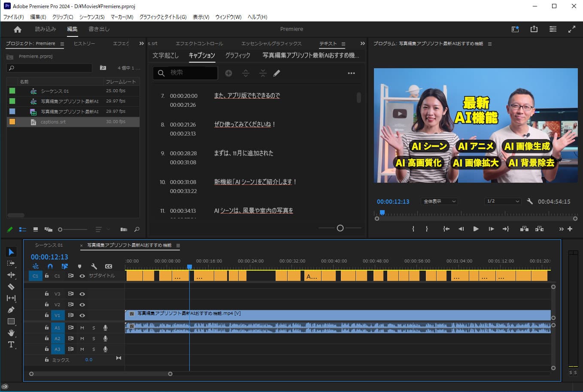Click Mark In in Program monitor
The width and height of the screenshot is (583, 392).
[413, 229]
